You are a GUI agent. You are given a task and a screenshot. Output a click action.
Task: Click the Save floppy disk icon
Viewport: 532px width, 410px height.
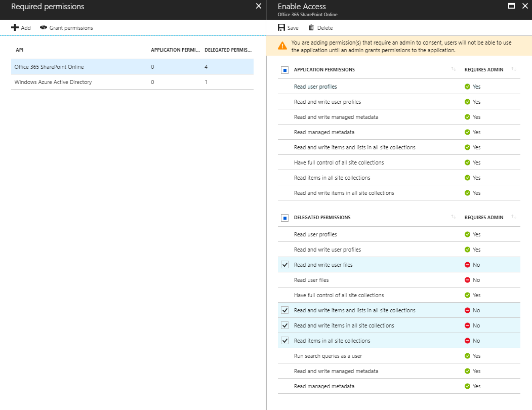[281, 28]
